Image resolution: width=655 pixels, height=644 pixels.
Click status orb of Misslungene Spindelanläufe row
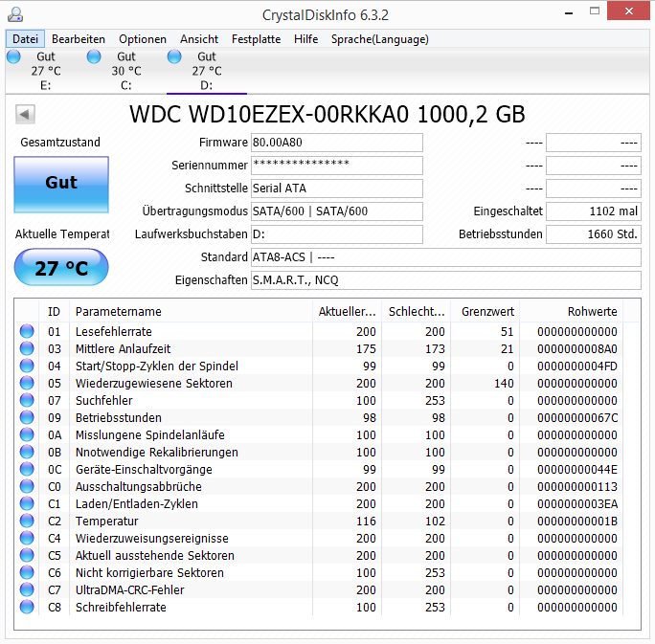pyautogui.click(x=27, y=434)
